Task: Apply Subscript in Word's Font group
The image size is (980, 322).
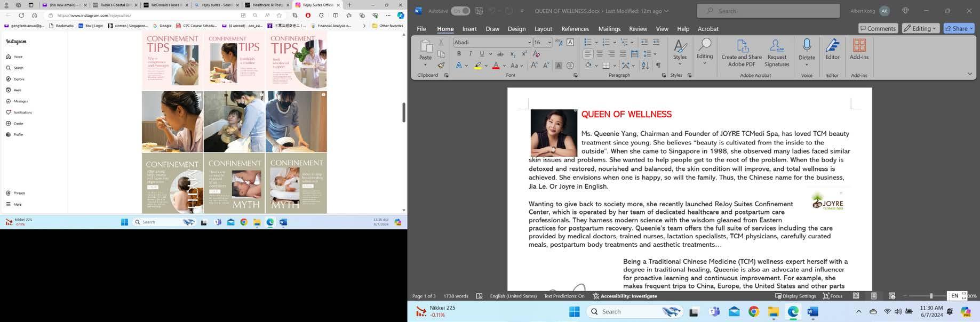Action: pyautogui.click(x=513, y=54)
